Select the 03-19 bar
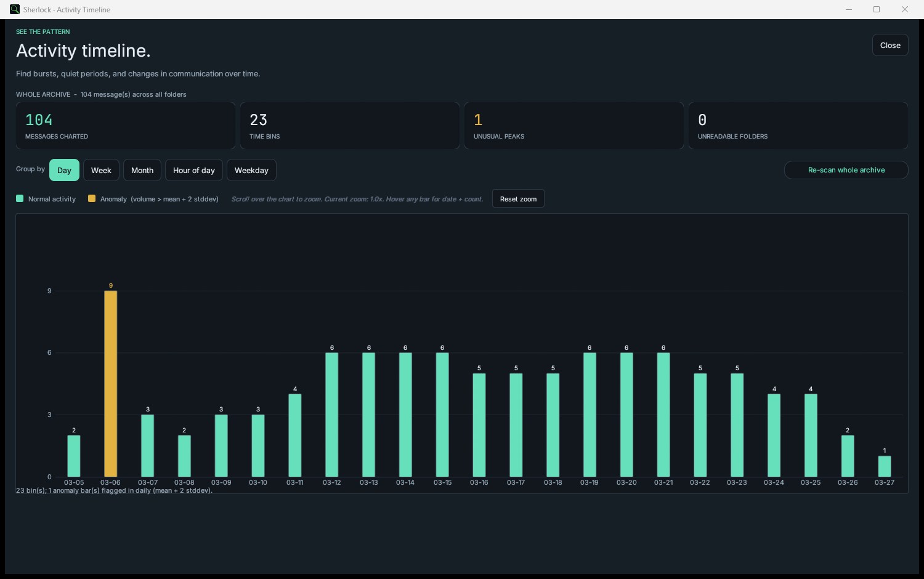The image size is (924, 579). click(x=590, y=415)
